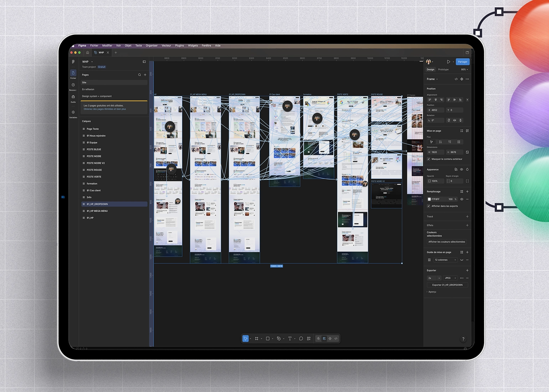Search pages with the magnifier icon

pyautogui.click(x=139, y=75)
